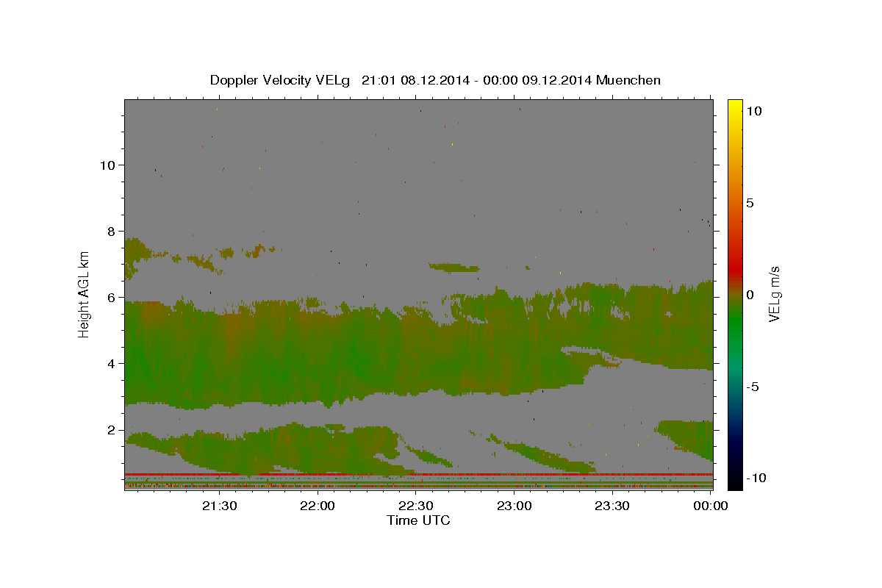Click the colorbar value 5 label

750,203
